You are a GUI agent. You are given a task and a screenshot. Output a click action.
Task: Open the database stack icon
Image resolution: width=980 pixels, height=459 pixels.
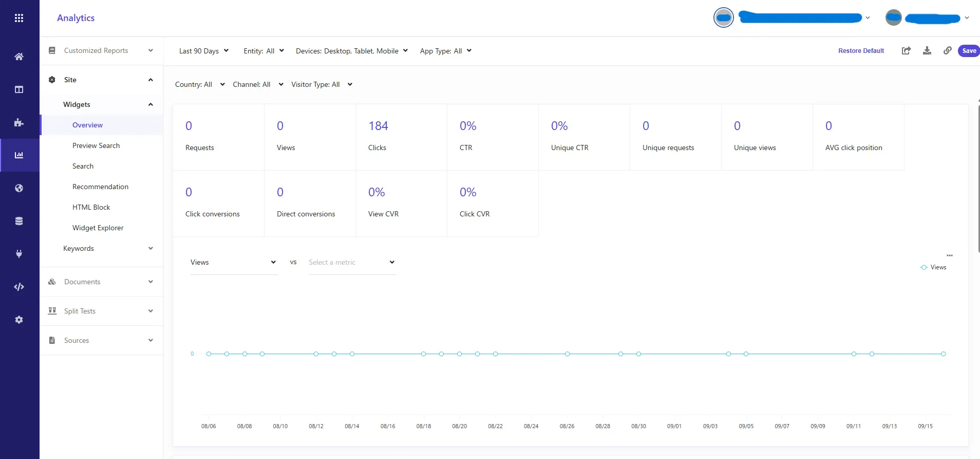(19, 221)
